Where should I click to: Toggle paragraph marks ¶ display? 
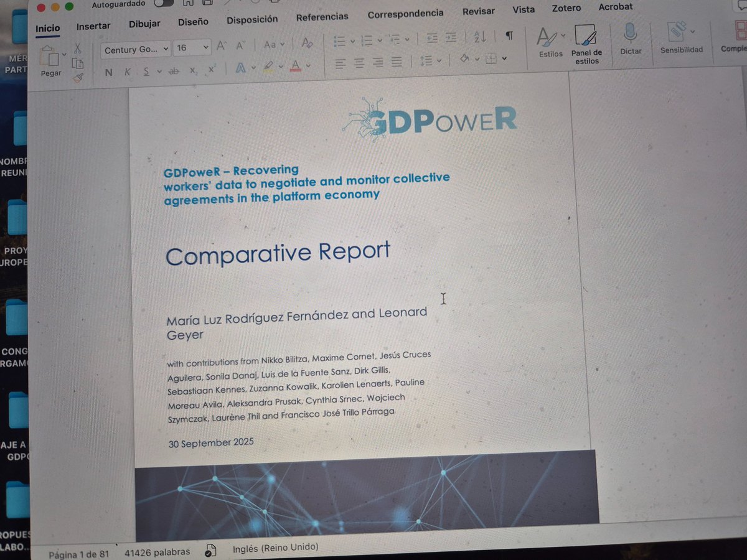click(x=509, y=36)
